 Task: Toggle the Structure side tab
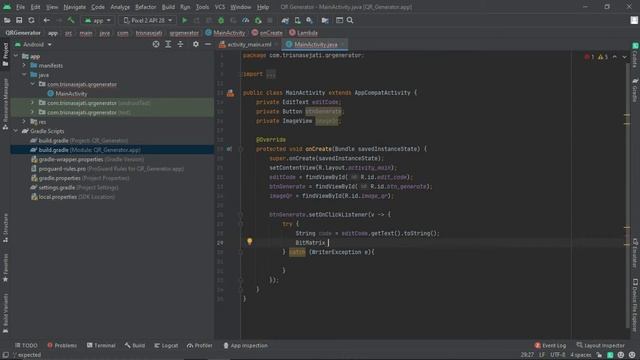point(5,228)
